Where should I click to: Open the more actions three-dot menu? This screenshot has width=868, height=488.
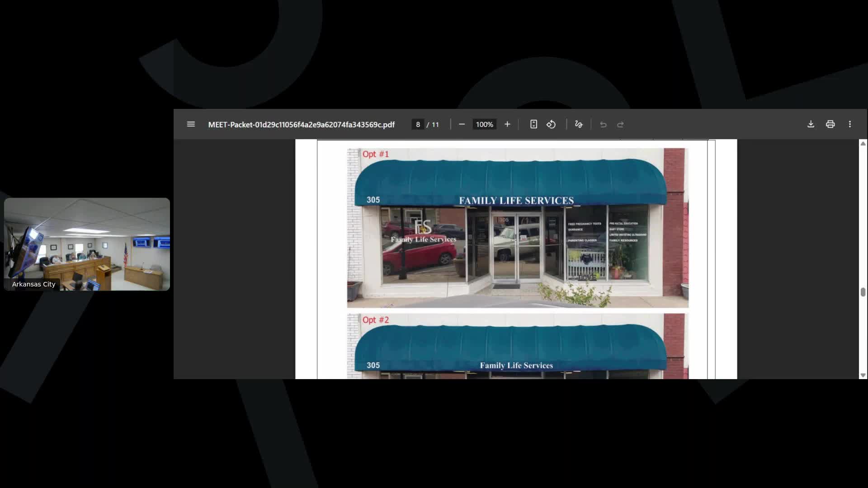pyautogui.click(x=850, y=124)
